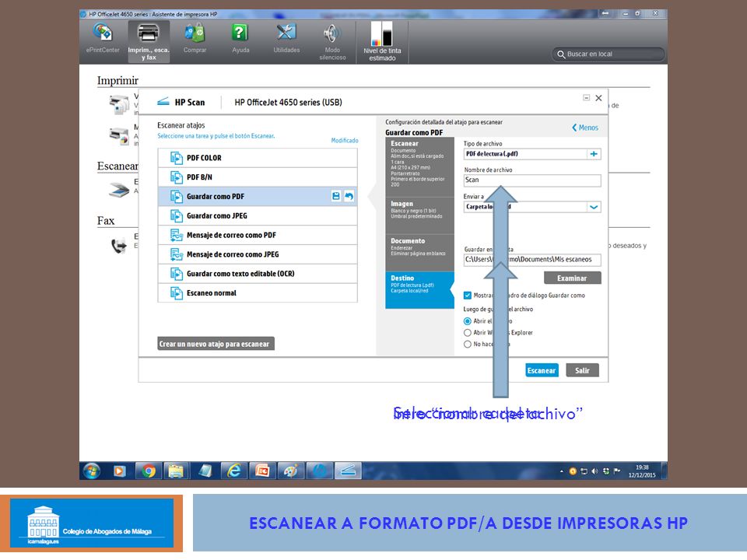Save the modified Guardar como PDF shortcut
This screenshot has width=747, height=560.
(336, 196)
